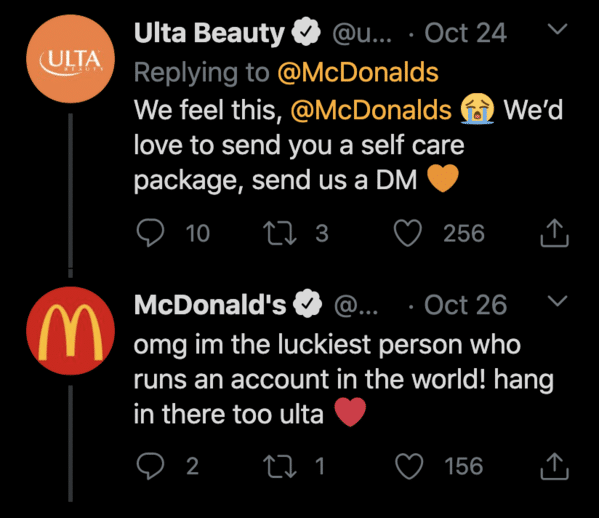This screenshot has height=518, width=599.
Task: Open the McDonald's display name
Action: click(210, 305)
